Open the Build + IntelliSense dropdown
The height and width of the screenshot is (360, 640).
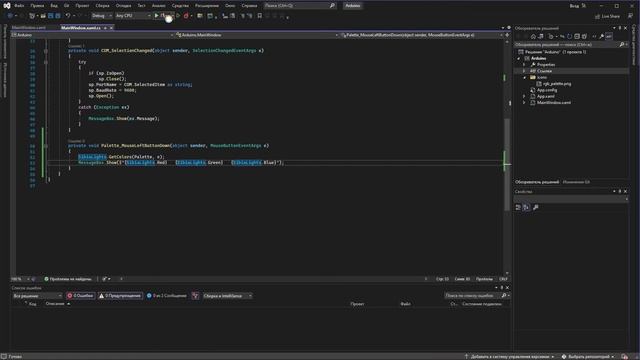click(227, 296)
